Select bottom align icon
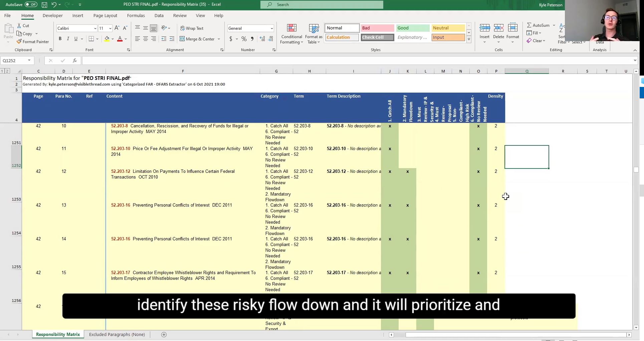The image size is (644, 341). (154, 28)
